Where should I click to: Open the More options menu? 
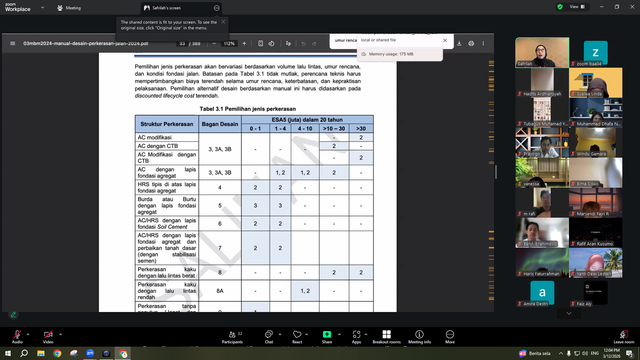click(x=450, y=337)
